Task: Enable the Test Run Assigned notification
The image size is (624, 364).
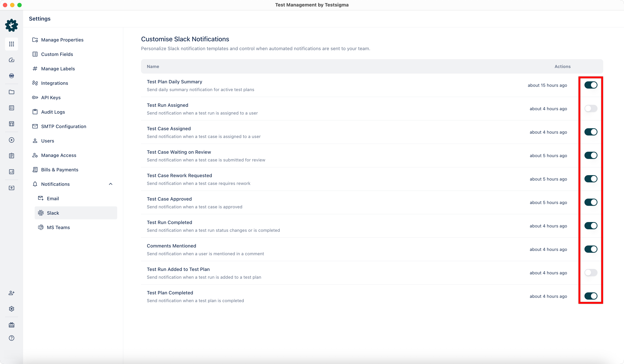Action: [x=591, y=108]
